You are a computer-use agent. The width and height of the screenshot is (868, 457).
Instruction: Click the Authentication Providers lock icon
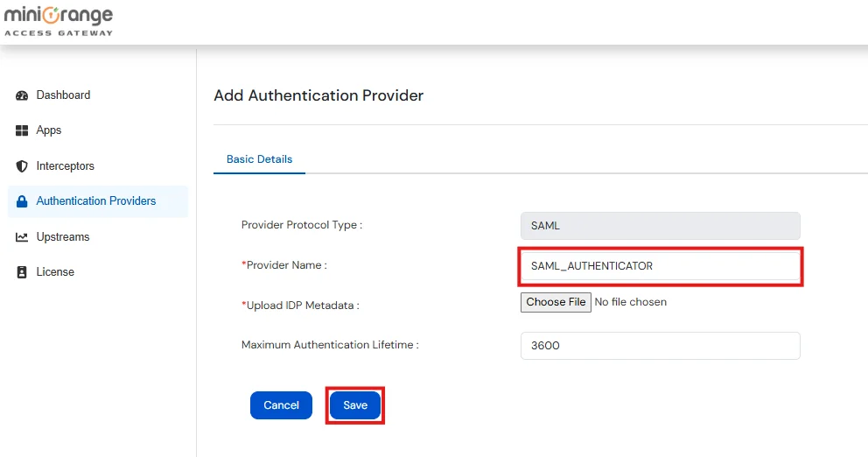point(22,201)
